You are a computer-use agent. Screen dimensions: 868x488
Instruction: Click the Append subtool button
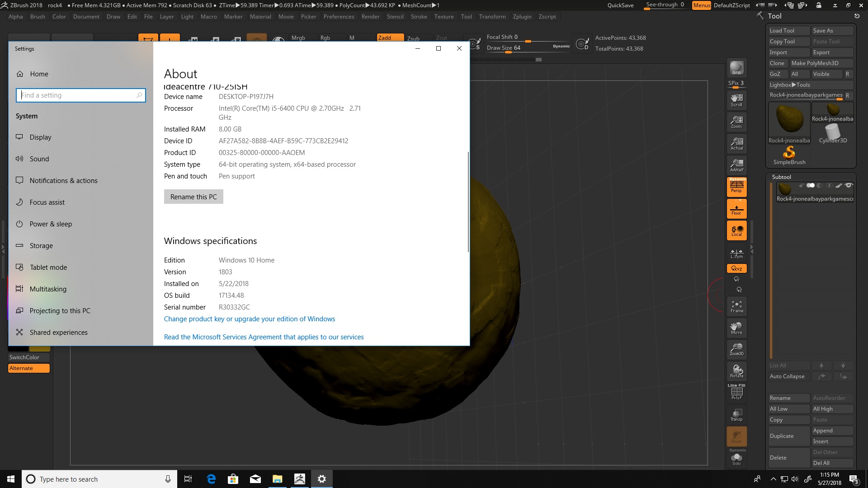point(832,431)
